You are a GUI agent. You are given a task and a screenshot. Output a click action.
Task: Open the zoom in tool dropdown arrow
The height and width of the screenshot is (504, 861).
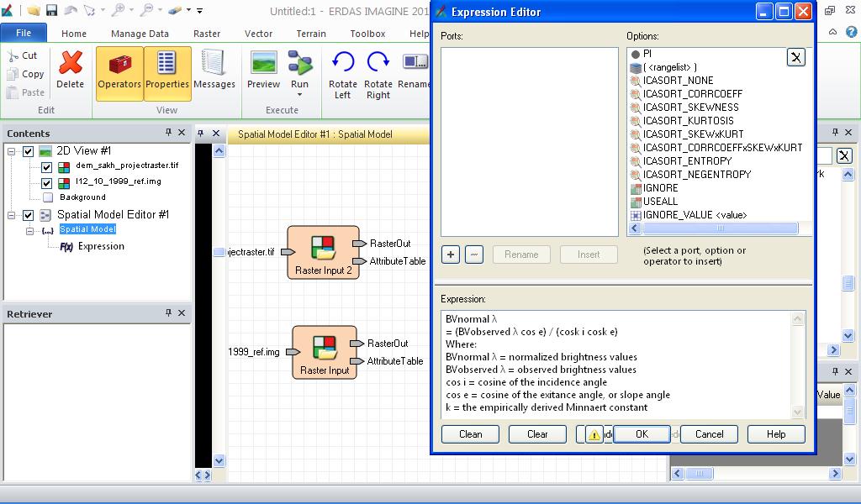click(x=131, y=10)
